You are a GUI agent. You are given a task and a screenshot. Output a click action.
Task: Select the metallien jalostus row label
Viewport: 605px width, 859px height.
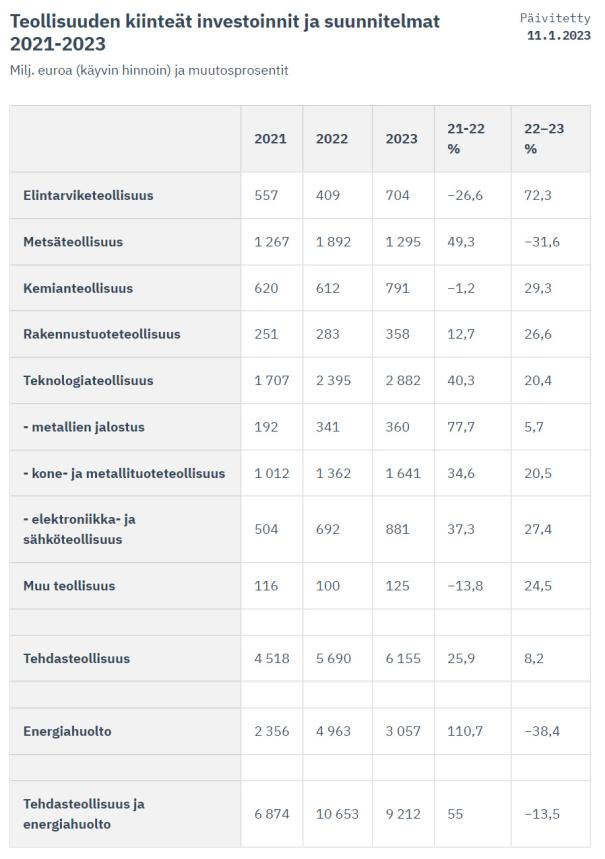point(84,427)
